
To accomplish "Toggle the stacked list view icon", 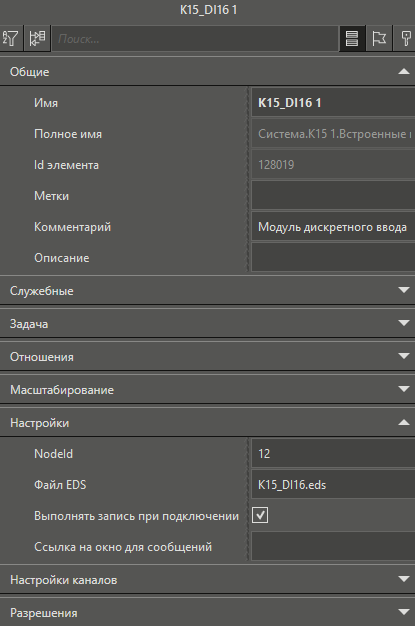I will tap(351, 39).
